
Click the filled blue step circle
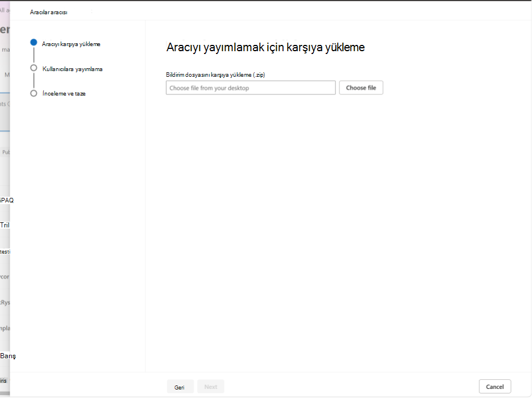point(34,43)
